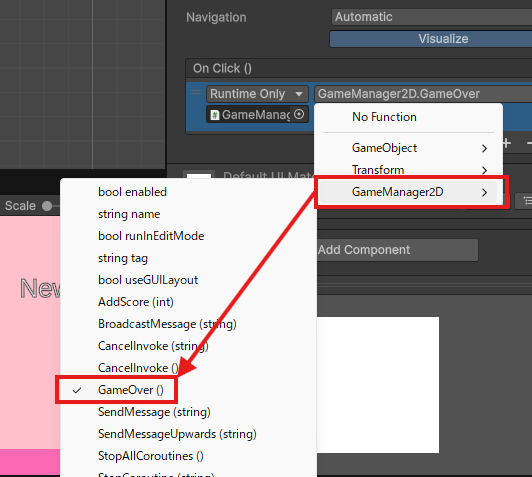Open the Transform submenu
532x477 pixels.
pos(408,170)
